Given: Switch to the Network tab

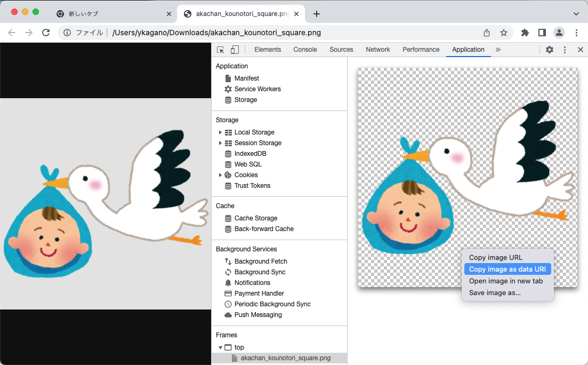Looking at the screenshot, I should coord(377,49).
